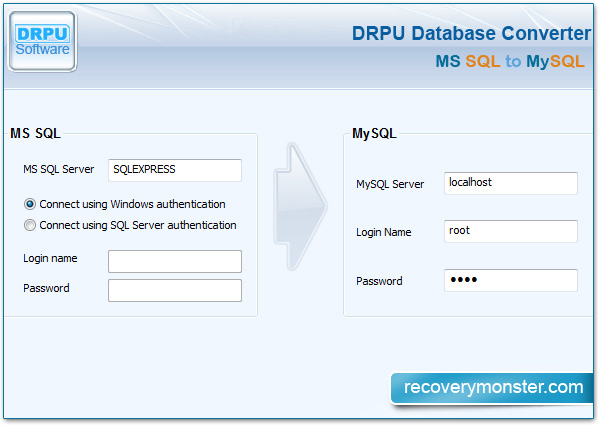The width and height of the screenshot is (598, 425).
Task: Click the MS SQL to MySQL subtitle
Action: tap(510, 61)
